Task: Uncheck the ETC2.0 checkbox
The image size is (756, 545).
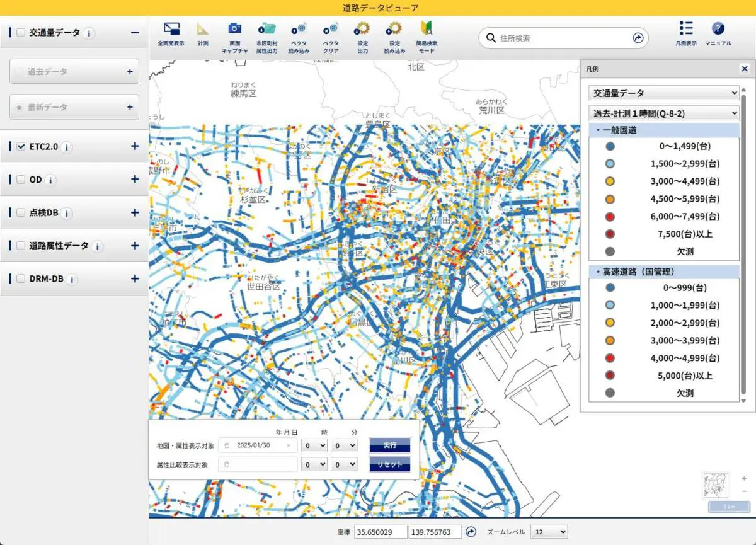Action: tap(20, 146)
